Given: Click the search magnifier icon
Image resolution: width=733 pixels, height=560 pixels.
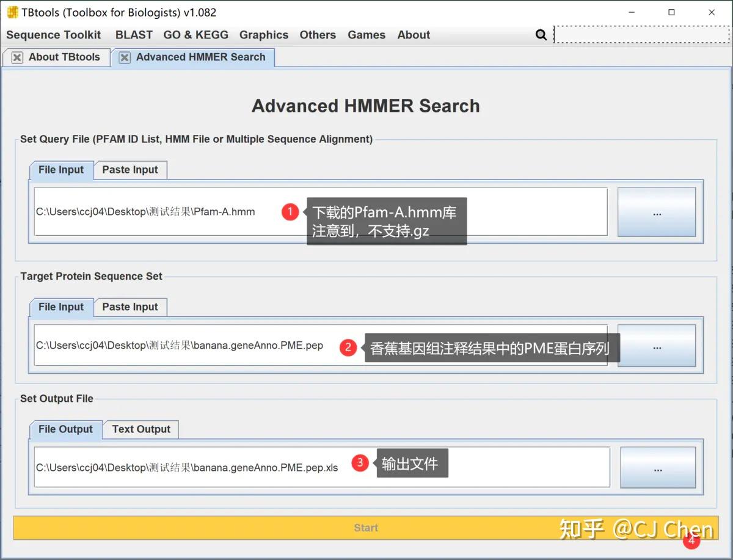Looking at the screenshot, I should [x=541, y=35].
